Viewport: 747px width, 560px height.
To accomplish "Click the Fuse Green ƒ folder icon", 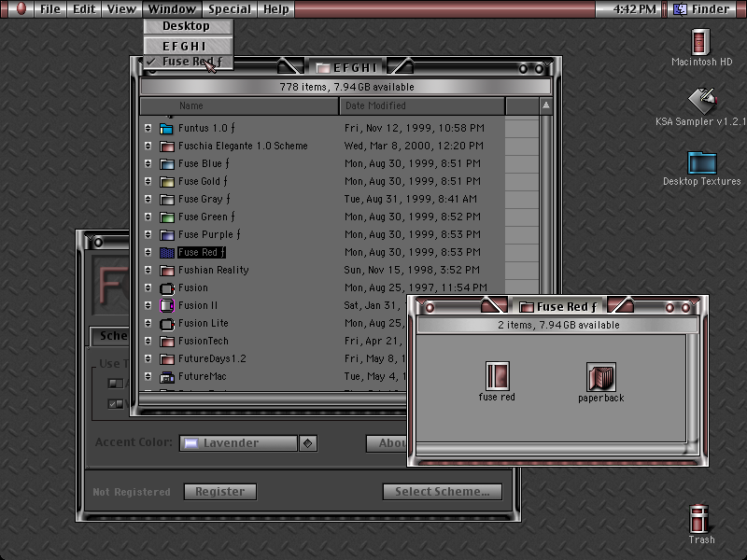I will click(x=166, y=217).
